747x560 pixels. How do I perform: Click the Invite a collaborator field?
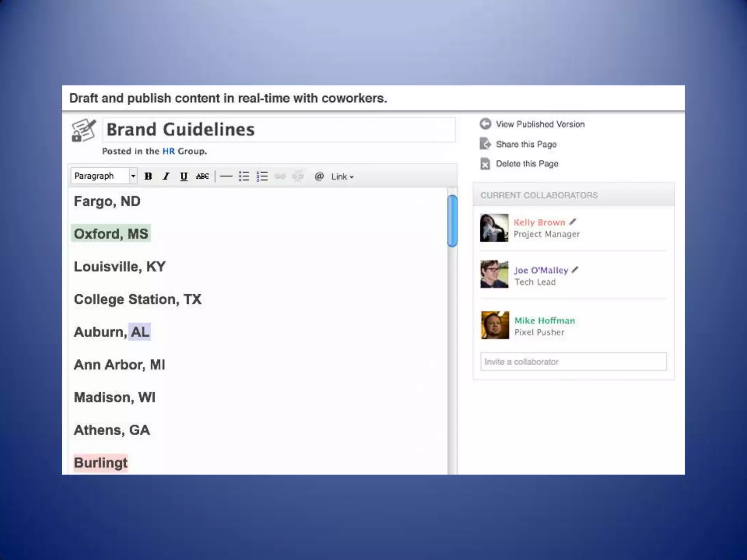click(x=573, y=362)
